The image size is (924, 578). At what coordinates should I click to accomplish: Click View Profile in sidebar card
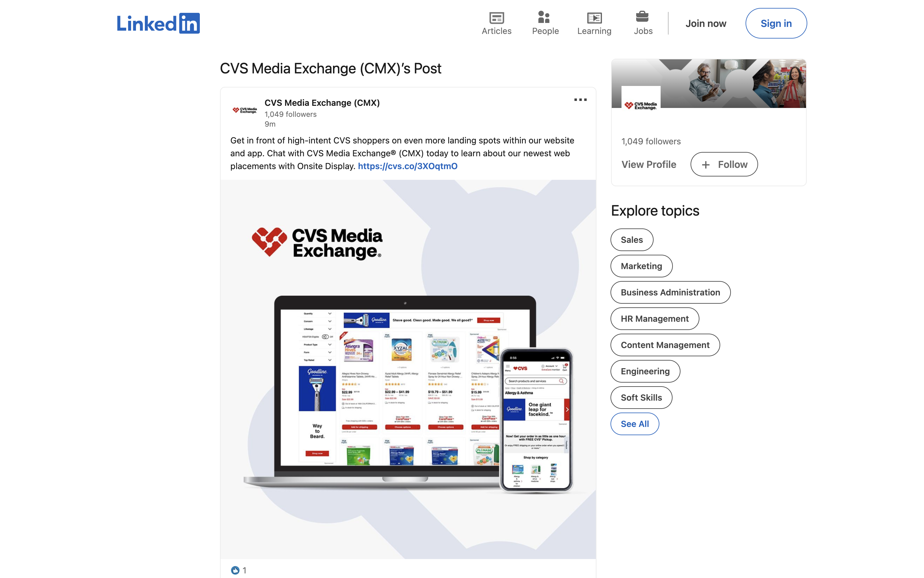[649, 165]
